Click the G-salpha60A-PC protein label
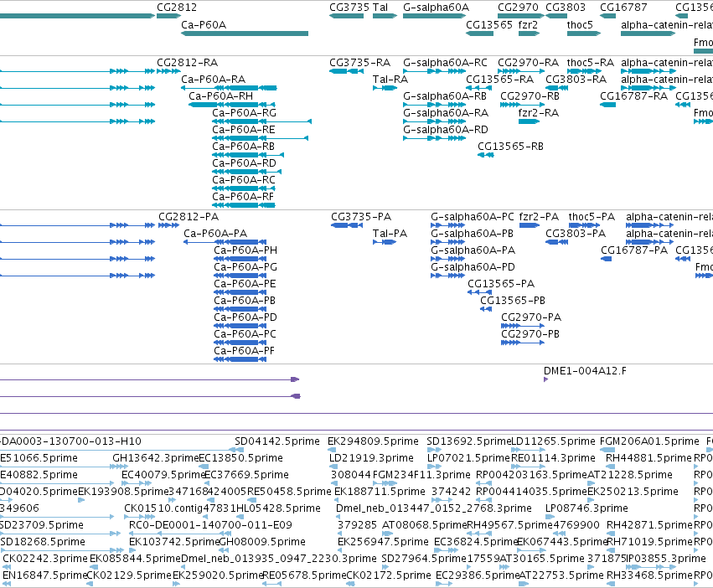Image resolution: width=713 pixels, height=588 pixels. click(473, 216)
